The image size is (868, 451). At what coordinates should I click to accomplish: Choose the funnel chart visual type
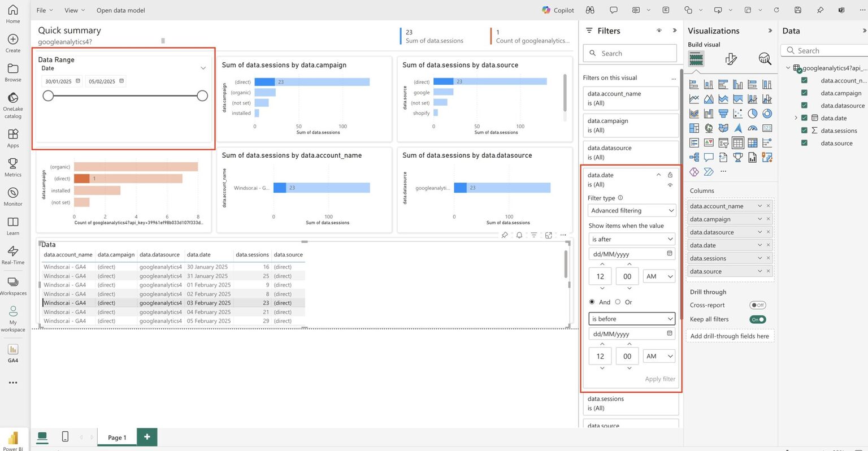pyautogui.click(x=723, y=114)
